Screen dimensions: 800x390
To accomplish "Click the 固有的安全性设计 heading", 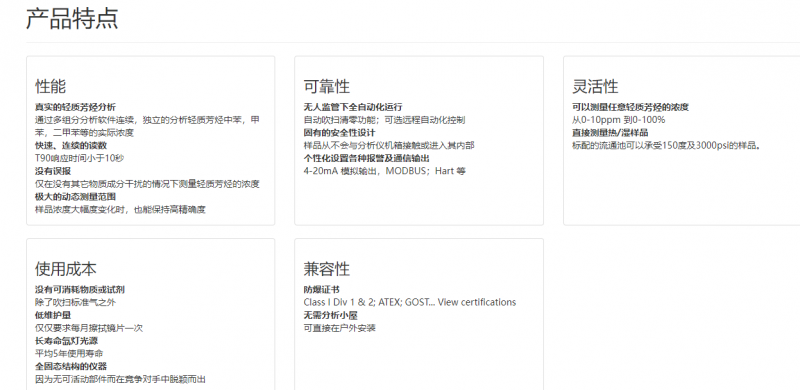I will tap(339, 133).
